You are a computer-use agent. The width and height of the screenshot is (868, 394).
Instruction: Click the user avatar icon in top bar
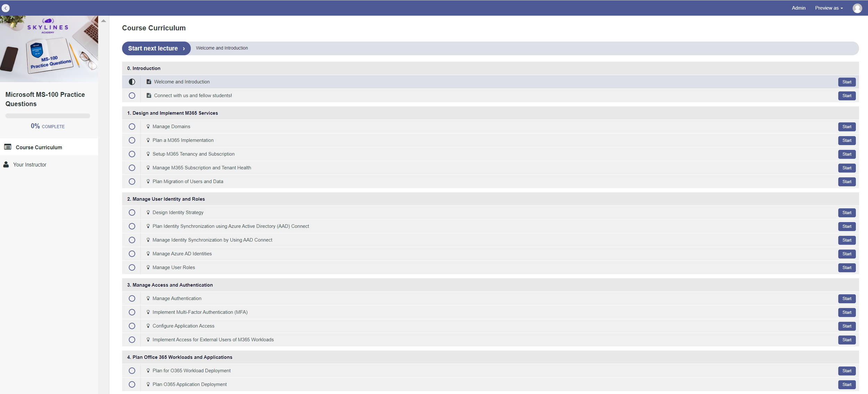click(x=857, y=8)
